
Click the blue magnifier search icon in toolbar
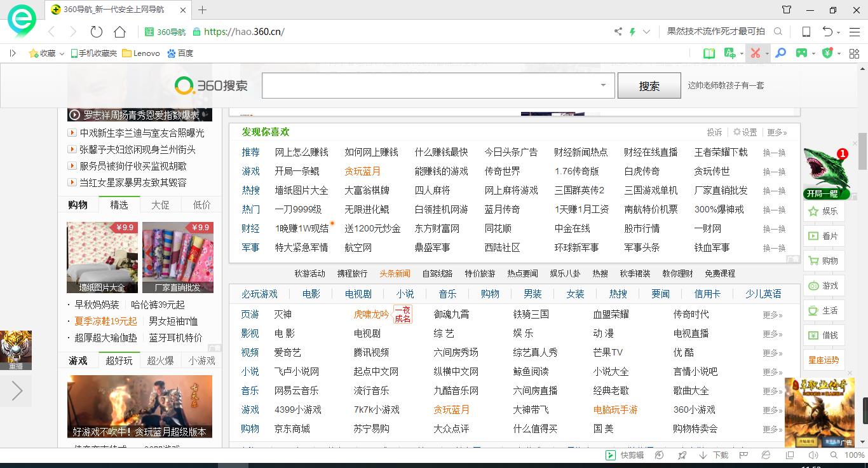[x=780, y=53]
